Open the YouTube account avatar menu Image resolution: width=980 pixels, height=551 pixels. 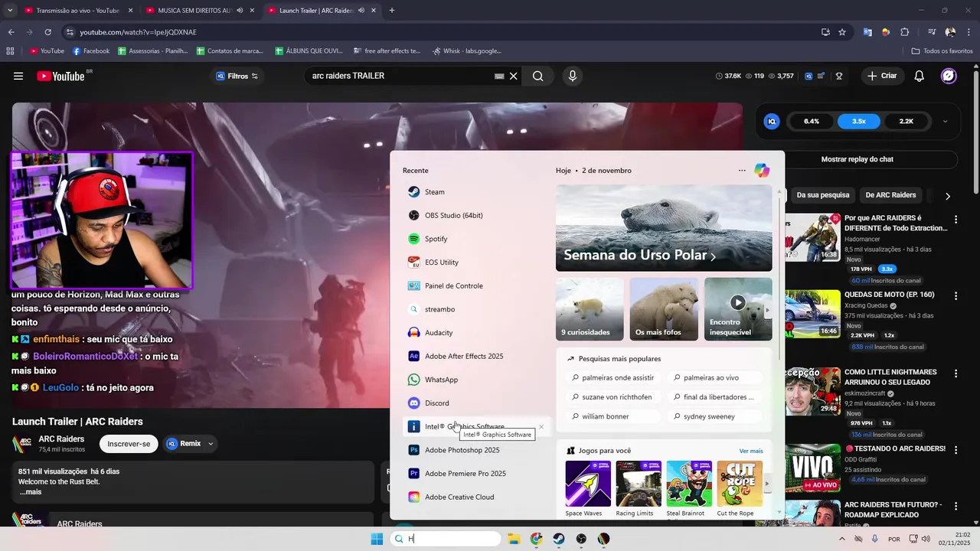coord(949,76)
